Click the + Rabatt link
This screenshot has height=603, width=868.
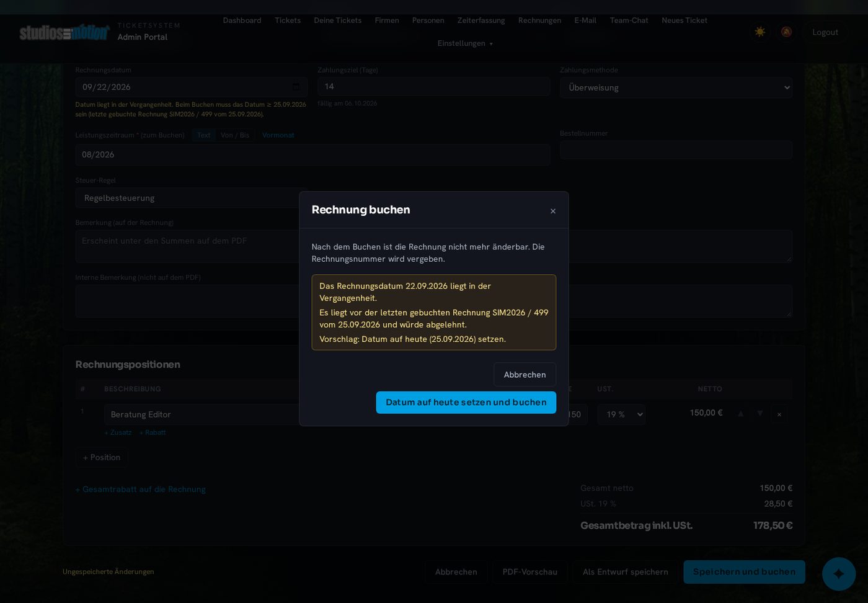(x=153, y=432)
